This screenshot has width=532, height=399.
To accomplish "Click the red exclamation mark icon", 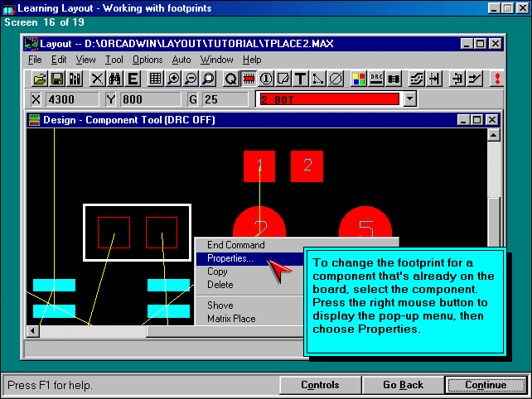I will [x=497, y=79].
